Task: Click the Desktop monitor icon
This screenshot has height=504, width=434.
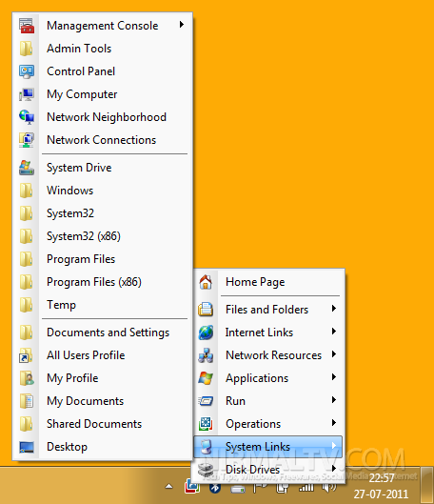Action: [27, 447]
